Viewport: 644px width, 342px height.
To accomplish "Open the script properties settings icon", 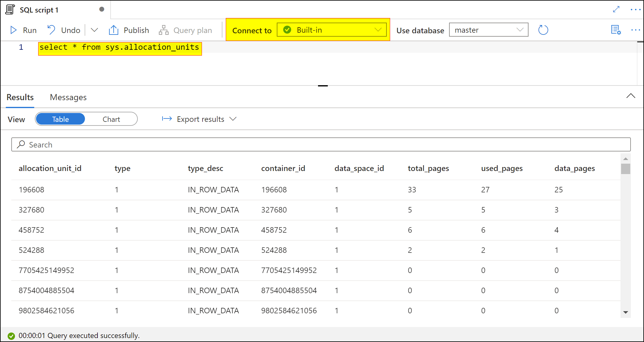I will pyautogui.click(x=616, y=30).
